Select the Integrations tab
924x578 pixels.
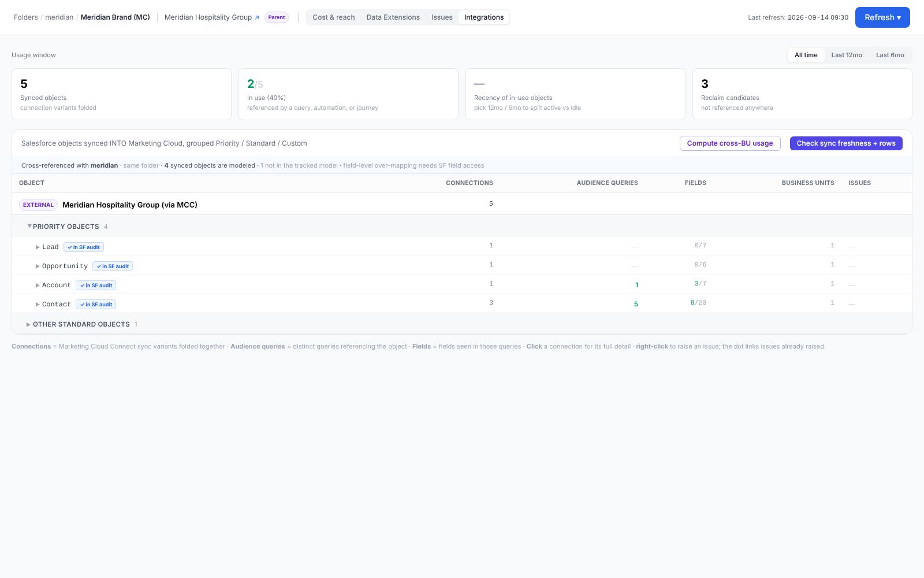(484, 17)
